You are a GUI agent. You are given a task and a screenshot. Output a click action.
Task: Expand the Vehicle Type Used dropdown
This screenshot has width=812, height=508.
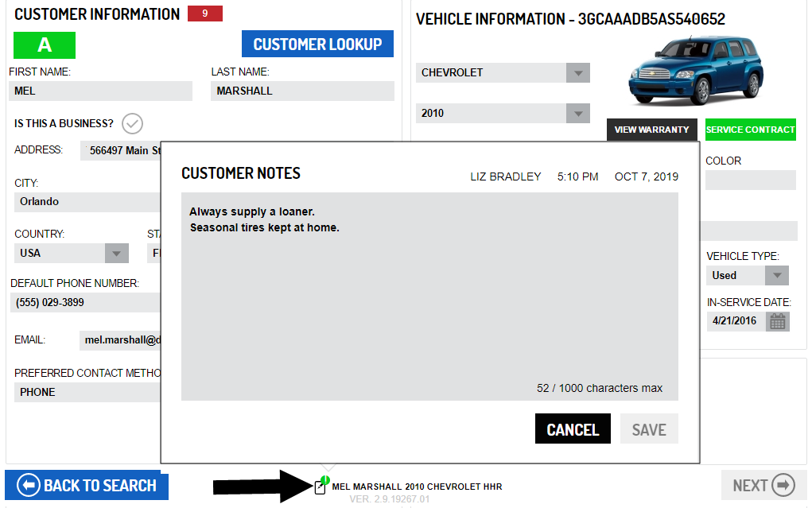pos(776,276)
